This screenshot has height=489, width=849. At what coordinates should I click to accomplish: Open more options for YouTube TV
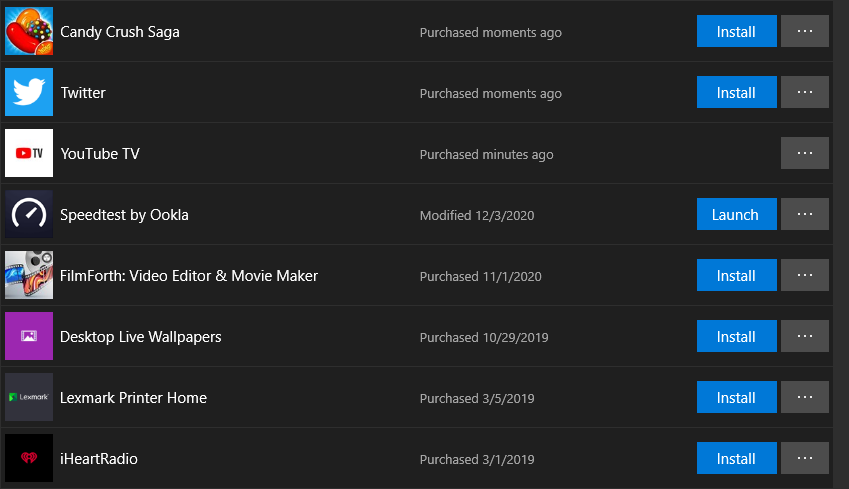pyautogui.click(x=805, y=153)
